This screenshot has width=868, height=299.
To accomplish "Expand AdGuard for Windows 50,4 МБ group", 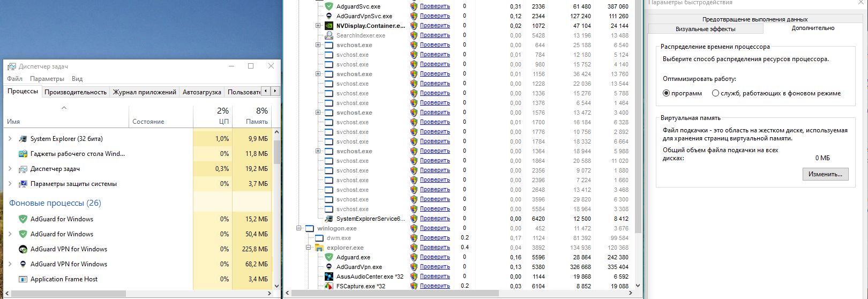I will (10, 234).
